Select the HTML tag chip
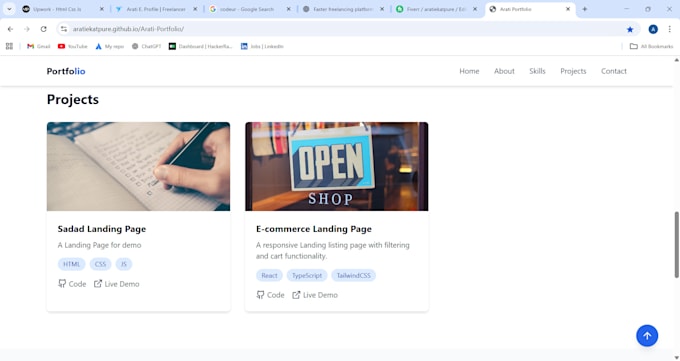Screen dimensions: 680x361 (72, 264)
